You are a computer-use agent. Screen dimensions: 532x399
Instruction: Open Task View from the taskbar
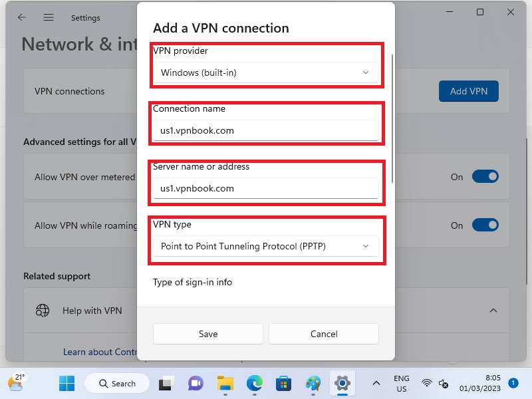[166, 384]
